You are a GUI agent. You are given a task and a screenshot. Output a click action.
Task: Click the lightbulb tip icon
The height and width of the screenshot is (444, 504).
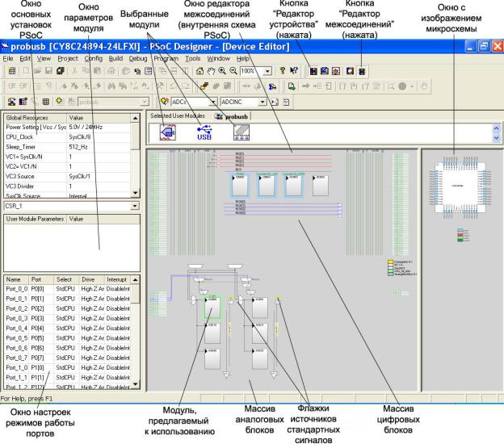[283, 71]
